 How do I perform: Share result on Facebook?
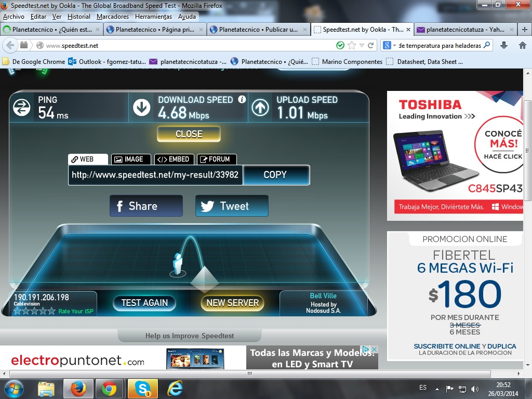[146, 206]
